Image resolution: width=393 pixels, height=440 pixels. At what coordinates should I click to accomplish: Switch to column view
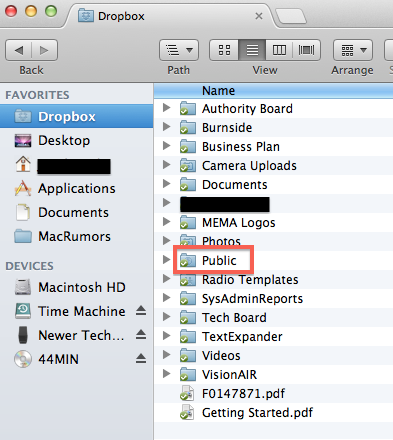[x=279, y=50]
